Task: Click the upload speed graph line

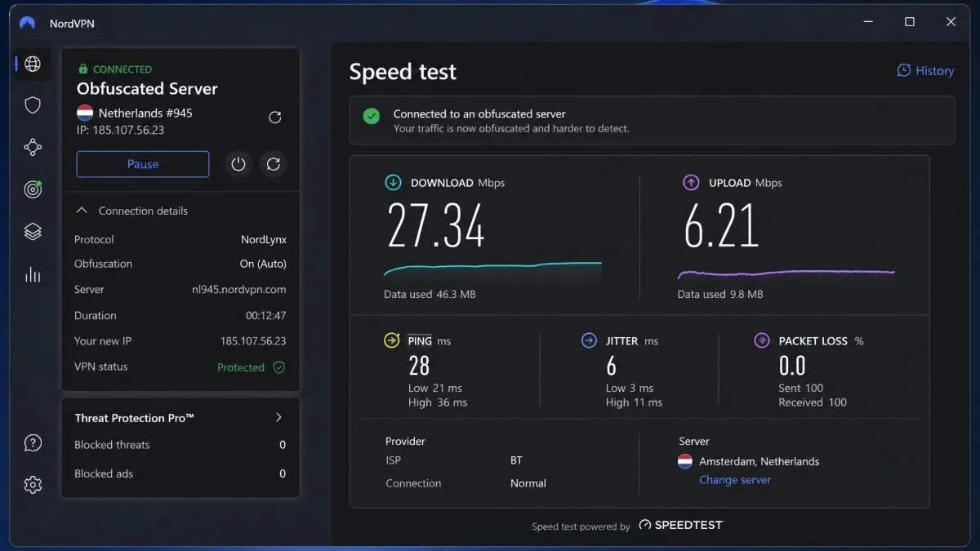Action: pos(786,273)
